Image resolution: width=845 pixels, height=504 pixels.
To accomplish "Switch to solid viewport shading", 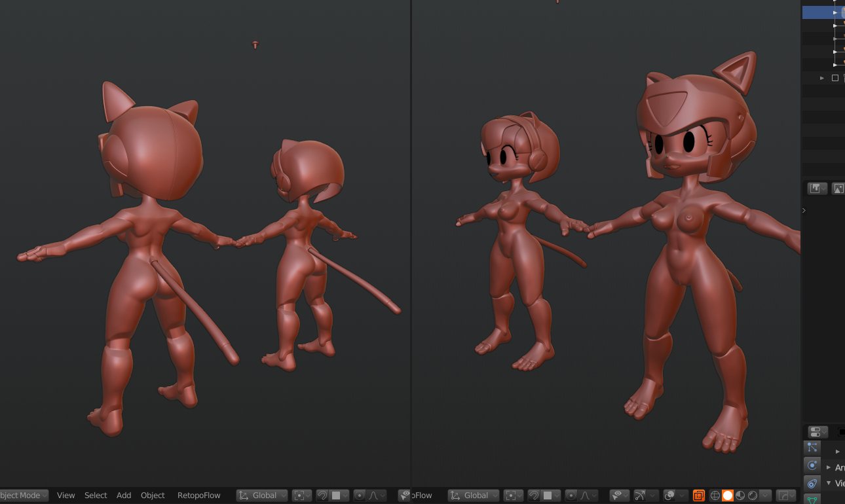I will pyautogui.click(x=728, y=495).
